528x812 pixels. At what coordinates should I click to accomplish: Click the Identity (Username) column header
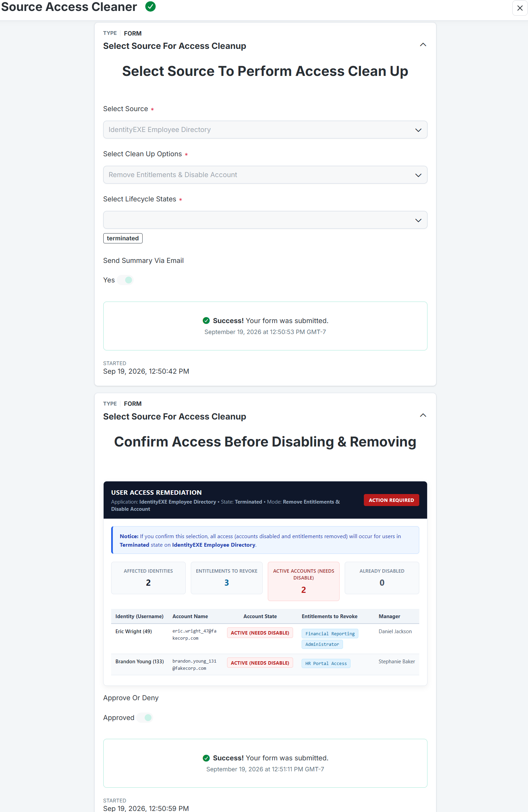(139, 616)
